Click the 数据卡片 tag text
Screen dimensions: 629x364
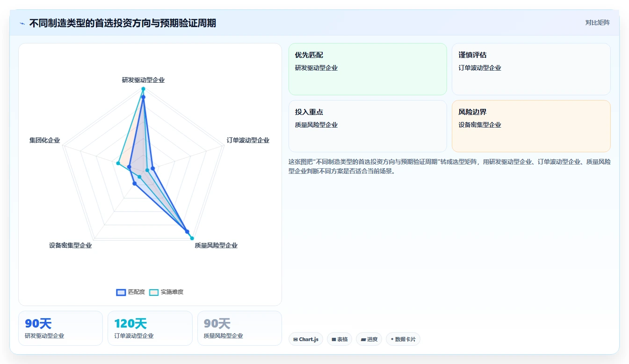pos(405,339)
